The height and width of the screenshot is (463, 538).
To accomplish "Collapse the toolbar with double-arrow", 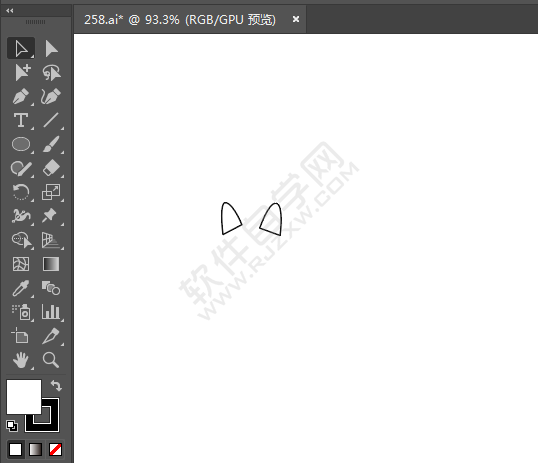I will [x=10, y=11].
